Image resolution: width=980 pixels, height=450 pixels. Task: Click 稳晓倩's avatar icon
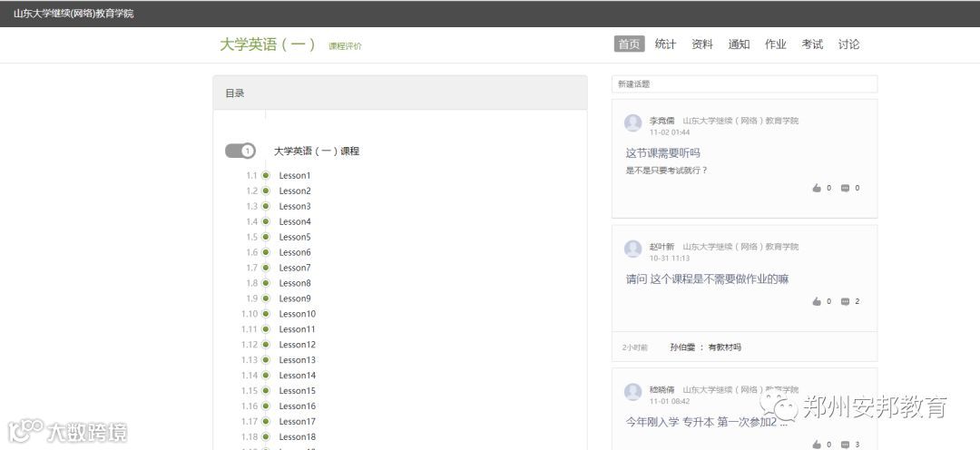point(633,392)
